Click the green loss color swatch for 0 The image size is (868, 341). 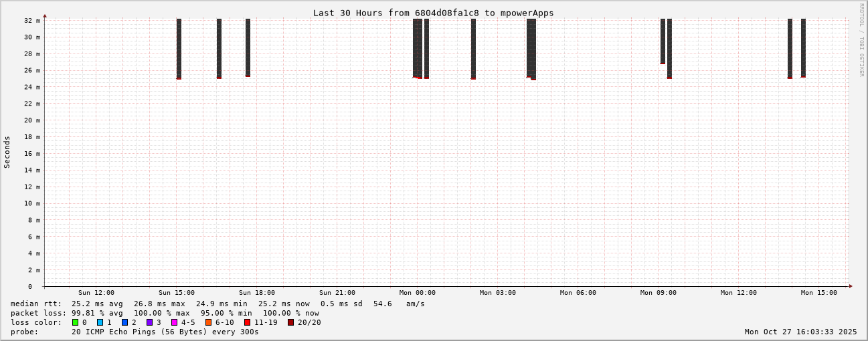tap(76, 322)
